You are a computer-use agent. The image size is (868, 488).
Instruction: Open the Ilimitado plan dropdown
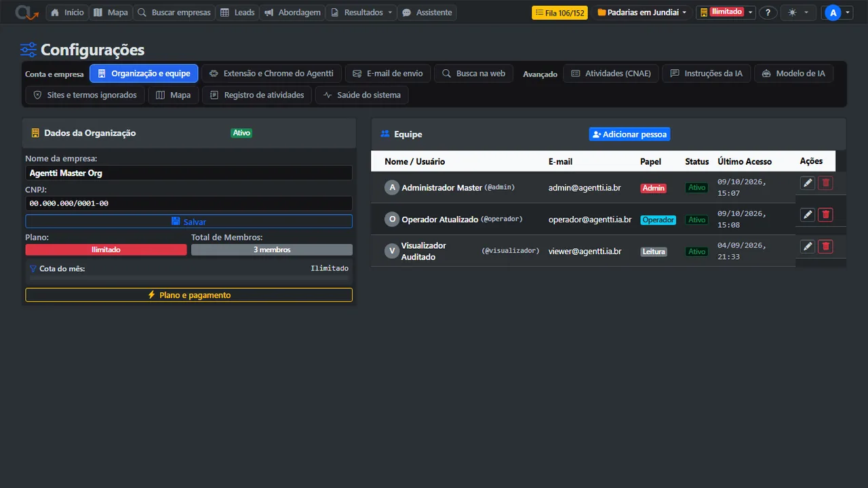[x=726, y=12]
